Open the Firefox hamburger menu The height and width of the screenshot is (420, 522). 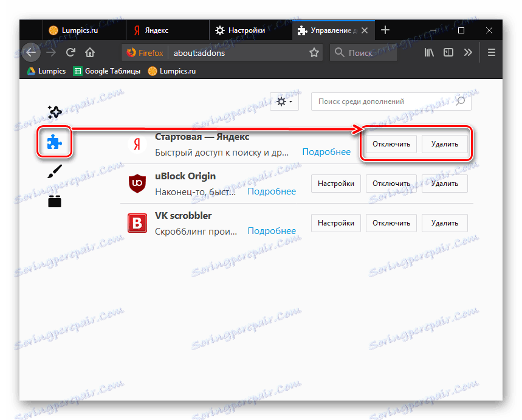[492, 52]
